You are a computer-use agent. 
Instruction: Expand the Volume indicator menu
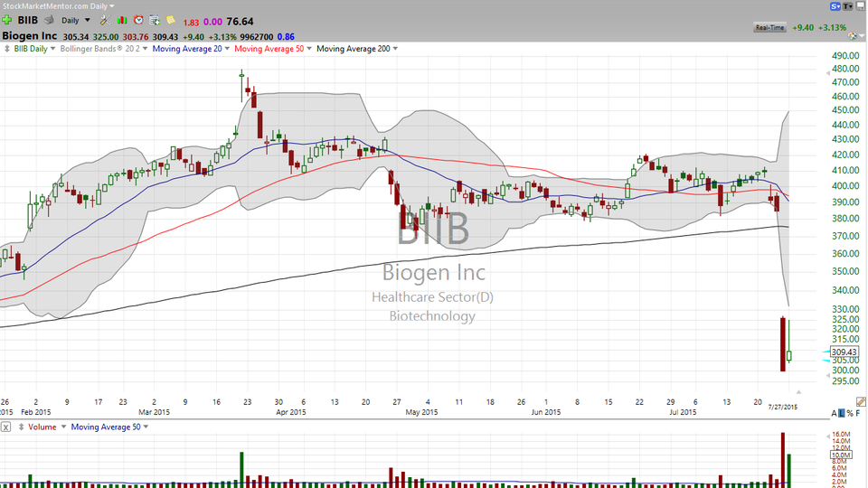tap(63, 427)
